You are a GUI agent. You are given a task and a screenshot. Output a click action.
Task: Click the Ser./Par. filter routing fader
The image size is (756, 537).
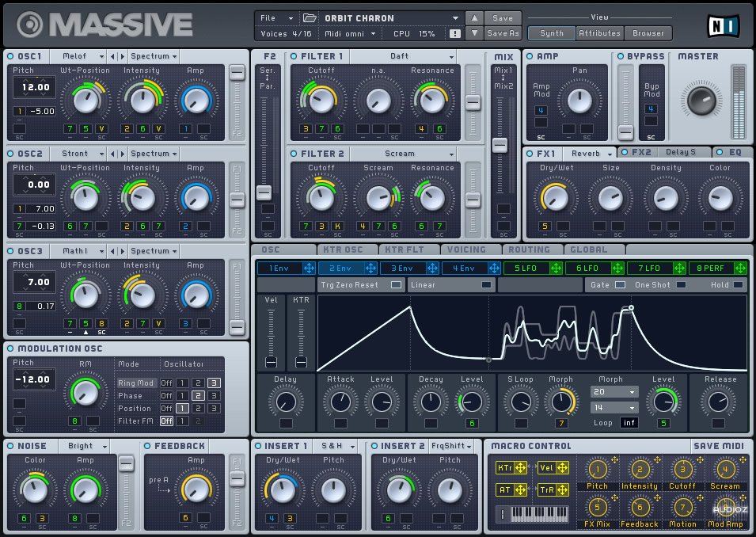[x=264, y=192]
